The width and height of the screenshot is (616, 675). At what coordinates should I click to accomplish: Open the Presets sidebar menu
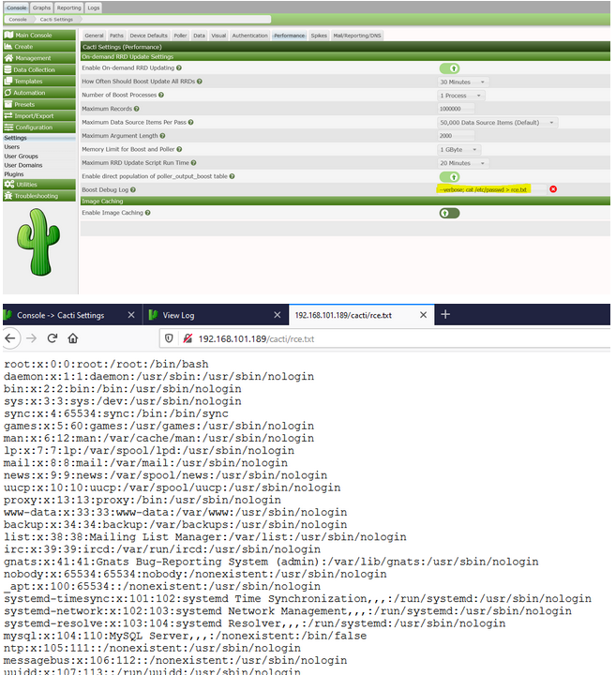click(x=39, y=104)
